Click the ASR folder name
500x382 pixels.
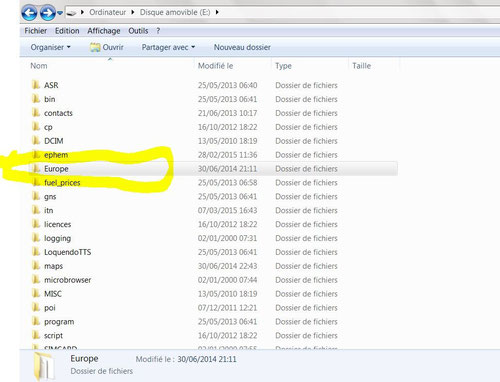click(51, 85)
